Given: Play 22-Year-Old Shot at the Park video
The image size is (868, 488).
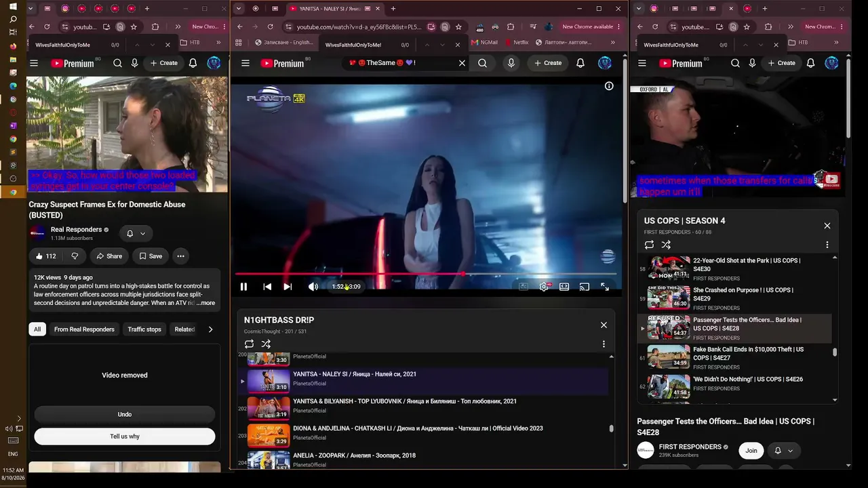Looking at the screenshot, I should pyautogui.click(x=735, y=269).
